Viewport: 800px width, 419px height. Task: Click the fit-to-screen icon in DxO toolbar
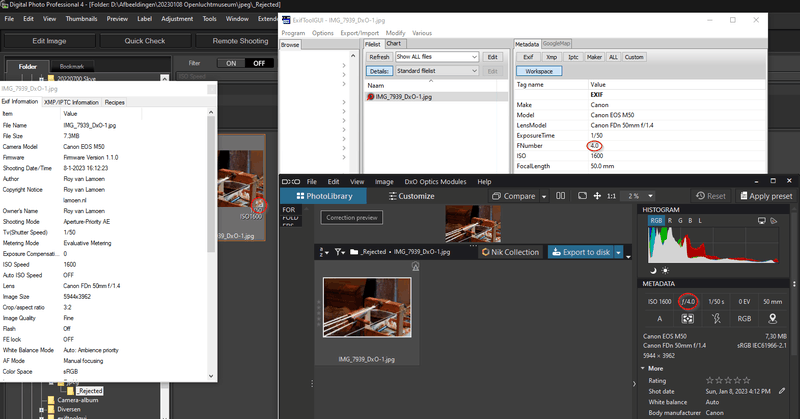tap(582, 196)
